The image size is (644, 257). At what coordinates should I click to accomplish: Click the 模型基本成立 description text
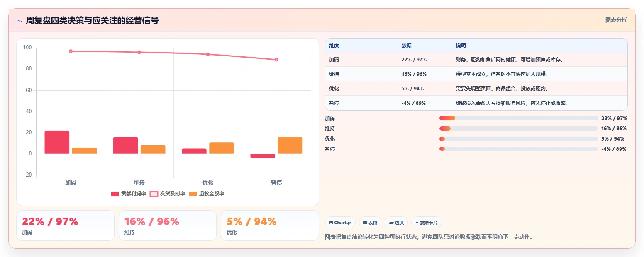[504, 74]
